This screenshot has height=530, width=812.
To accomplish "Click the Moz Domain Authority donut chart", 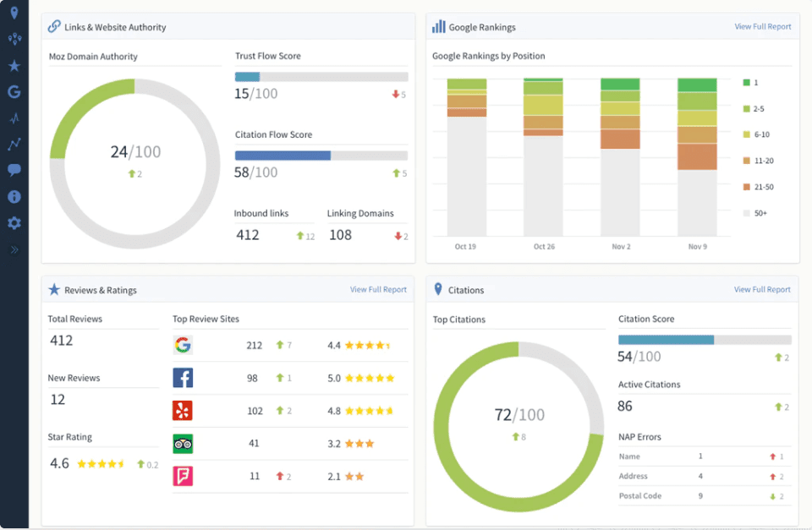I will [134, 163].
